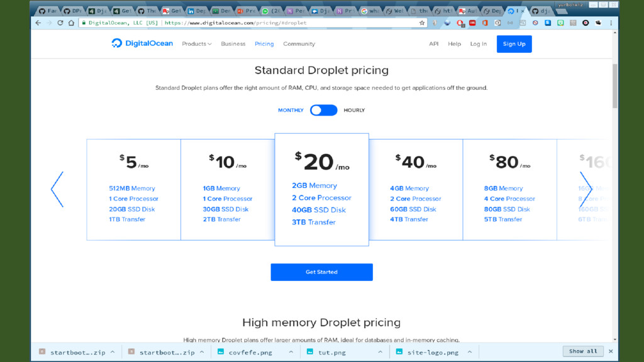Switch to the Google 'wha' browser tab
Viewport: 644px width, 362px height.
[x=370, y=11]
